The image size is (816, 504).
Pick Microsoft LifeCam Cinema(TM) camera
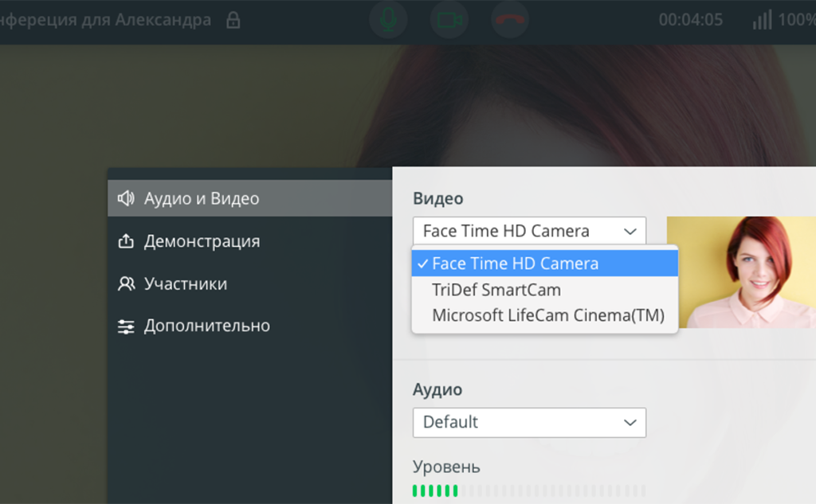tap(547, 315)
